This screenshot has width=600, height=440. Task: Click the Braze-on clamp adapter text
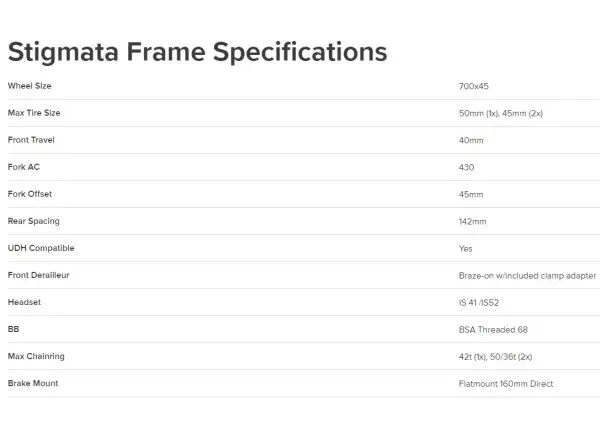click(x=527, y=275)
